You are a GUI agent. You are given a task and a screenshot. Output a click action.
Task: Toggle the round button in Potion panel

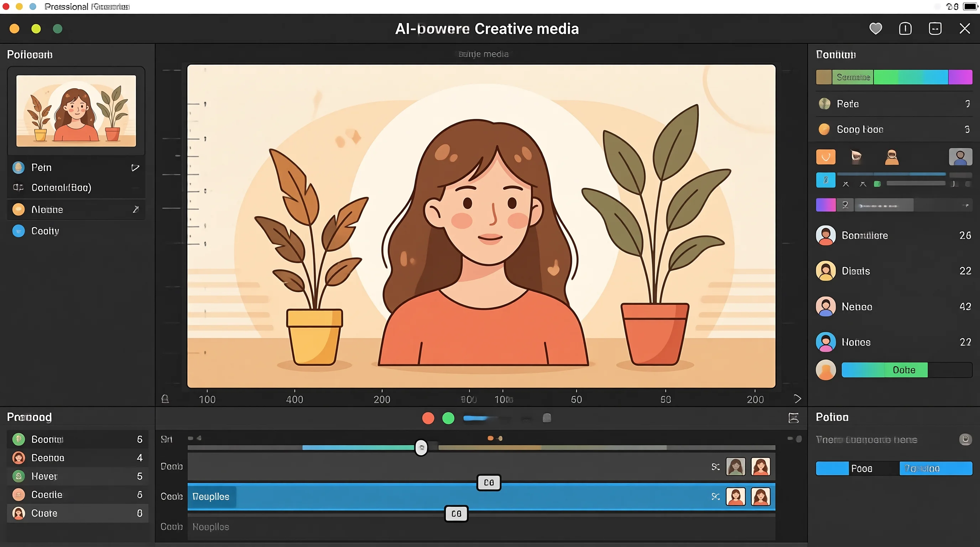[965, 439]
